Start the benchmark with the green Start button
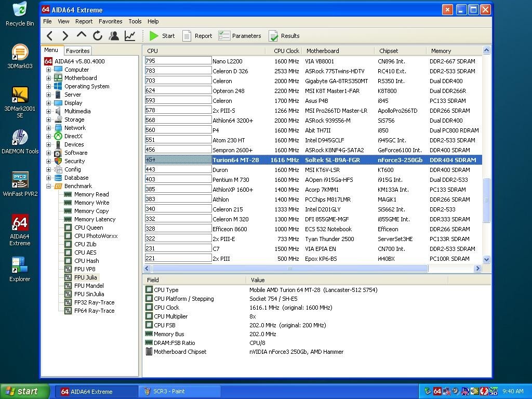Viewport: 532px width, 399px height. [162, 36]
